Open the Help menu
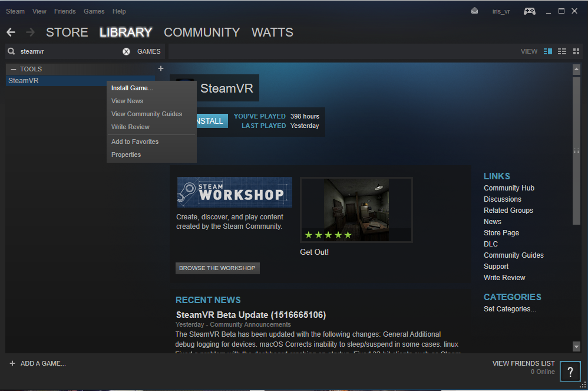The image size is (588, 391). click(x=119, y=11)
